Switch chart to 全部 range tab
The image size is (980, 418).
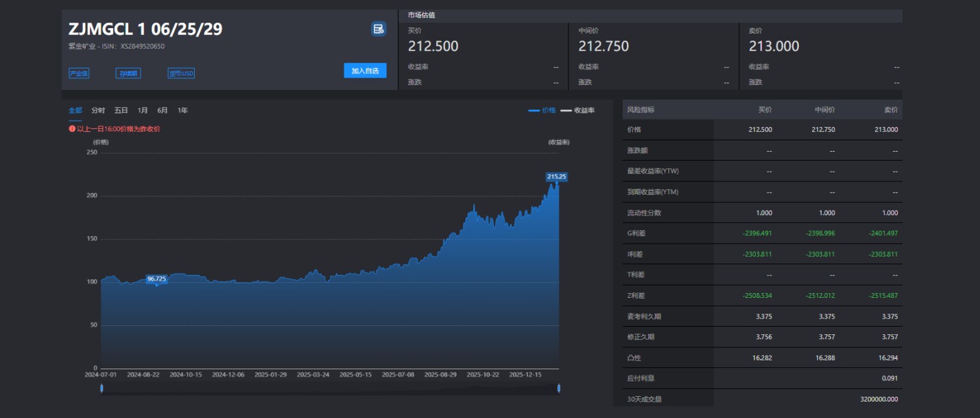75,111
